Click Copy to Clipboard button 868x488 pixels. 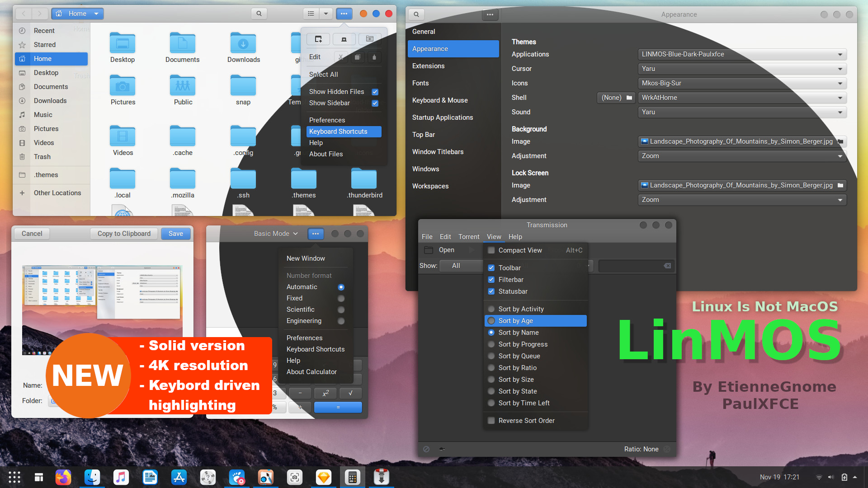[124, 234]
